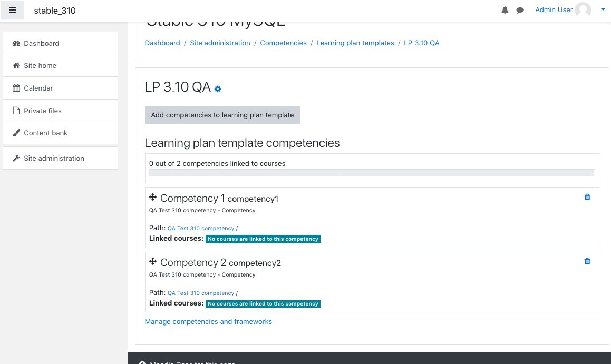Go to Private files in sidebar
The height and width of the screenshot is (364, 611).
[x=61, y=111]
